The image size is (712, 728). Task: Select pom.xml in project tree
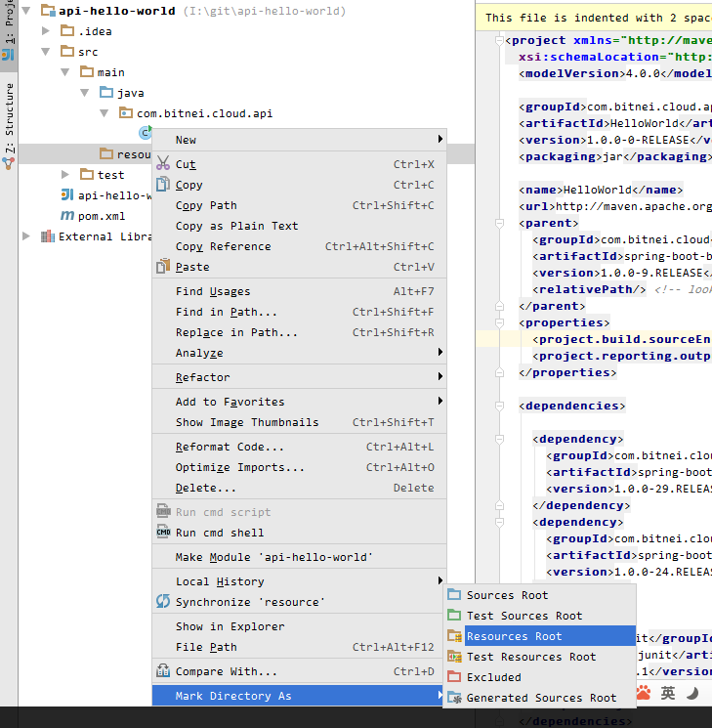pyautogui.click(x=102, y=216)
